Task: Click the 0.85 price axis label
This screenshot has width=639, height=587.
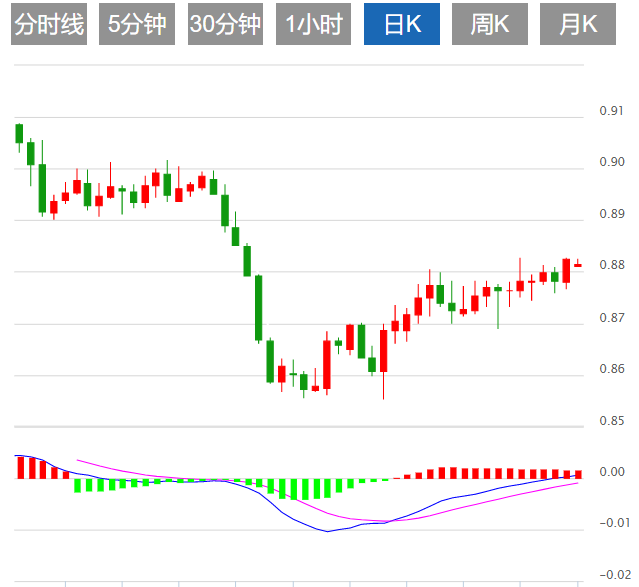Action: pos(612,420)
